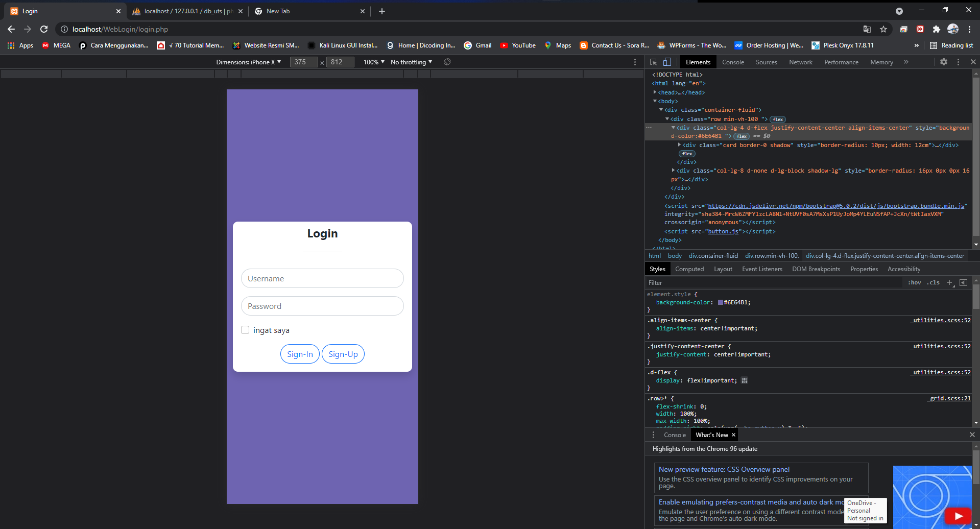Open the Computed tab in the Styles sidebar

point(689,269)
